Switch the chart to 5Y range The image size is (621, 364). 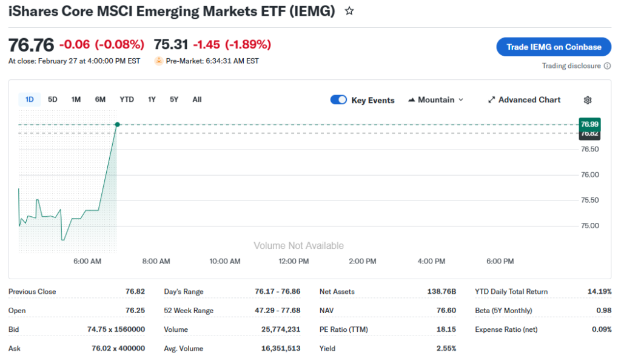tap(174, 99)
